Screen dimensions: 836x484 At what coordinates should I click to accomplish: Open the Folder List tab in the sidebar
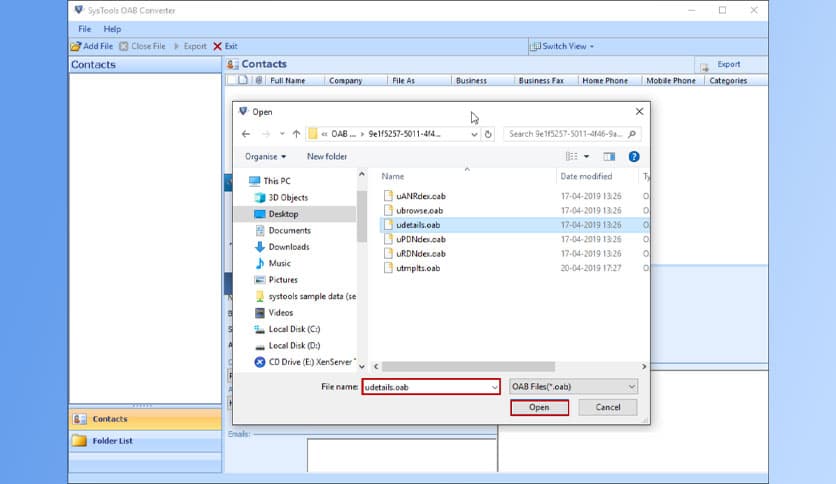click(145, 441)
